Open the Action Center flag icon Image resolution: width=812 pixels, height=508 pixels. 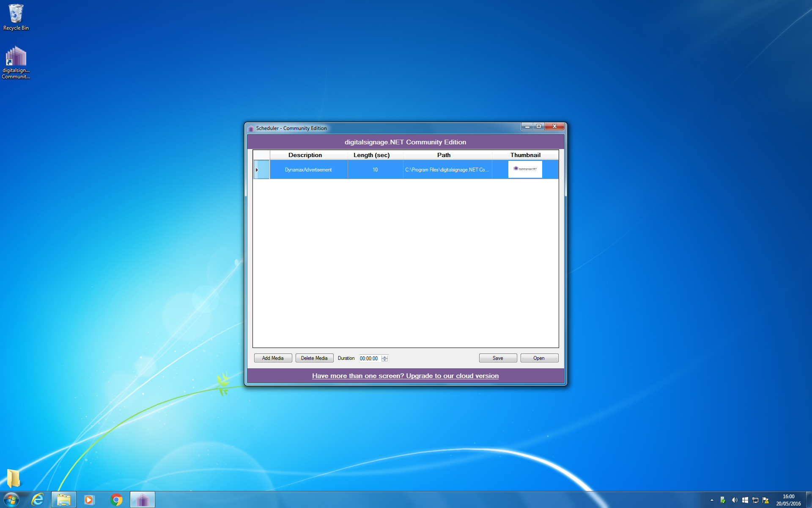point(765,500)
